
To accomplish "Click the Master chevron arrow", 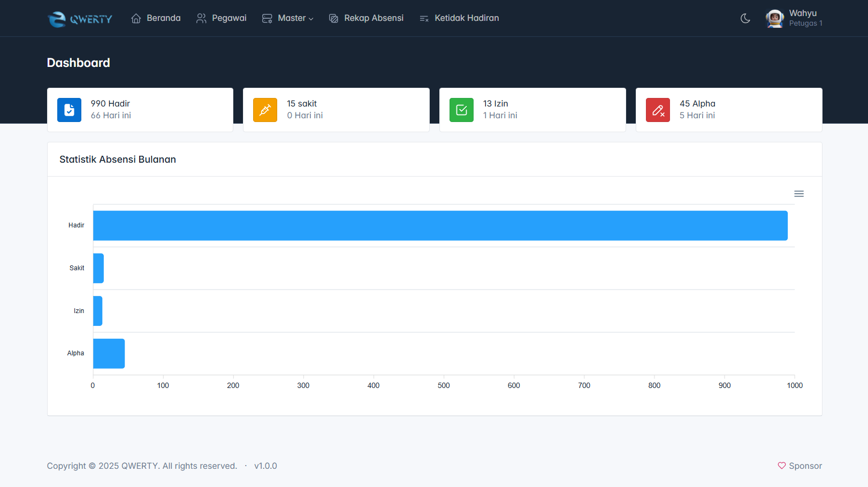I will coord(311,19).
